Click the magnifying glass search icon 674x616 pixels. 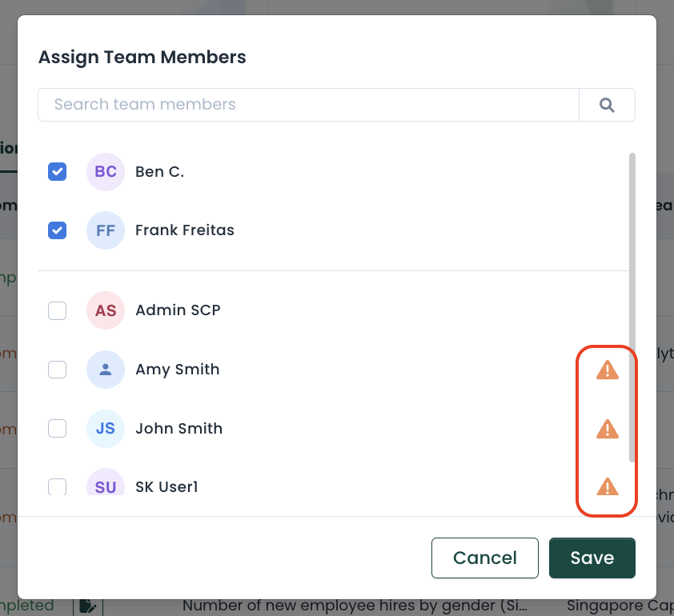(607, 105)
